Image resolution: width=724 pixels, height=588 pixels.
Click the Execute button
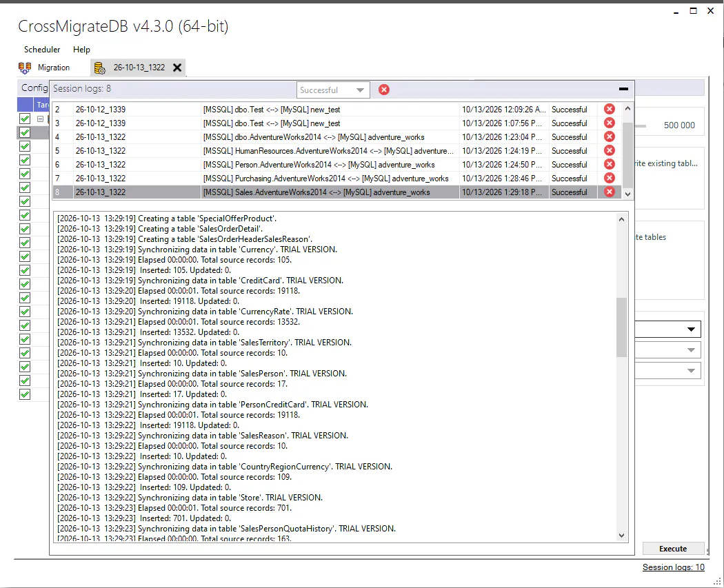(x=673, y=548)
